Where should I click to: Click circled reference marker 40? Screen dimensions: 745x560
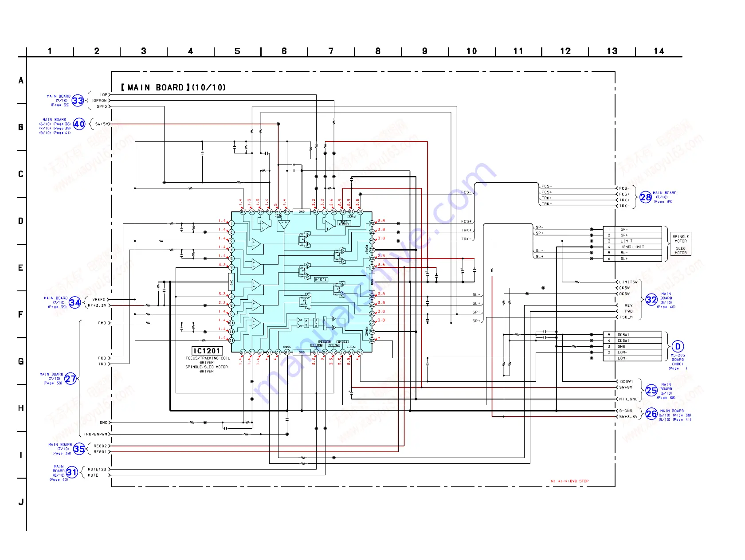click(79, 124)
